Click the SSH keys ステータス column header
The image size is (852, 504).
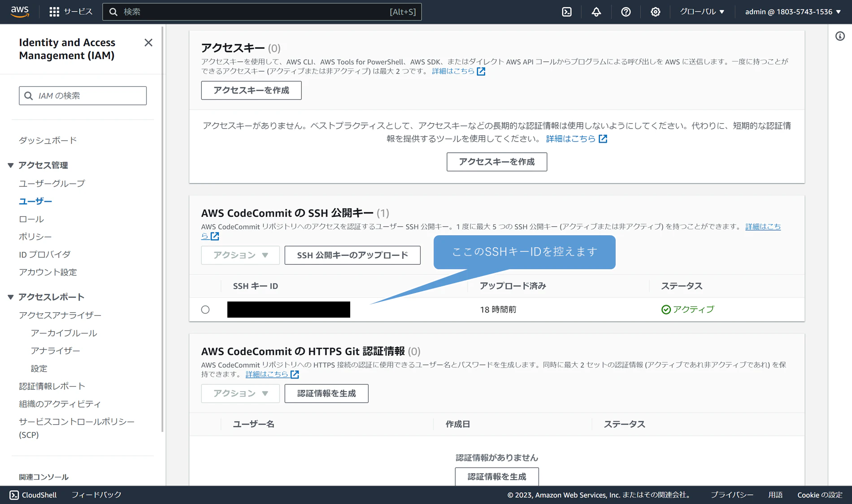(682, 286)
